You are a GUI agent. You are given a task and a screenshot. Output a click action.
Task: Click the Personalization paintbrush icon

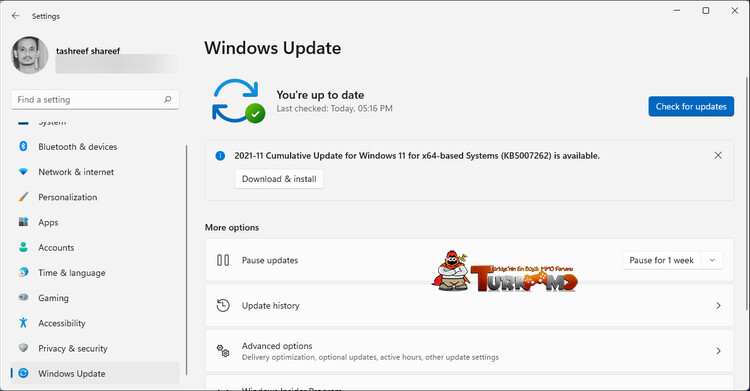coord(23,197)
